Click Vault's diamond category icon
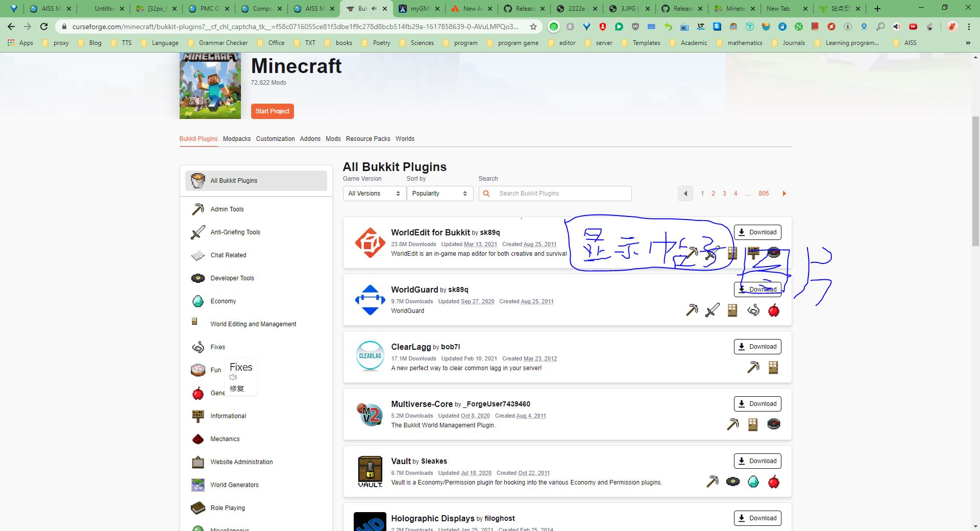This screenshot has height=531, width=980. click(x=753, y=482)
